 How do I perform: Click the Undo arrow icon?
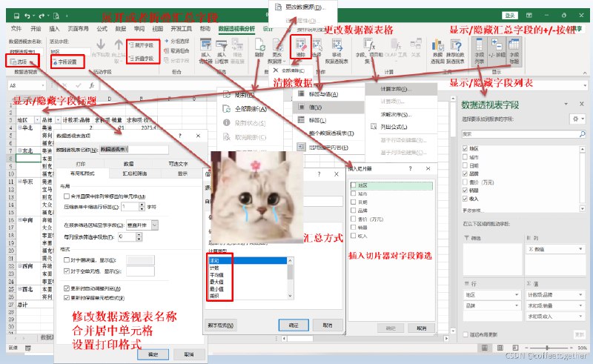[27, 16]
